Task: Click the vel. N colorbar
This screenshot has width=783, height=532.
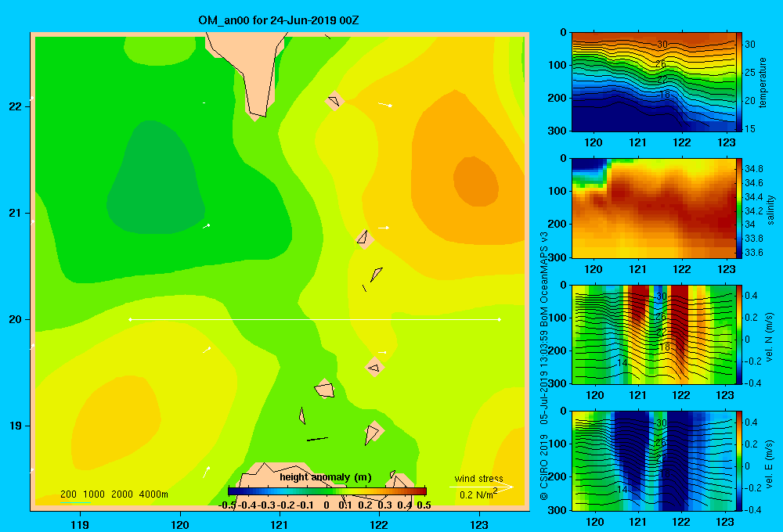Action: pyautogui.click(x=739, y=334)
